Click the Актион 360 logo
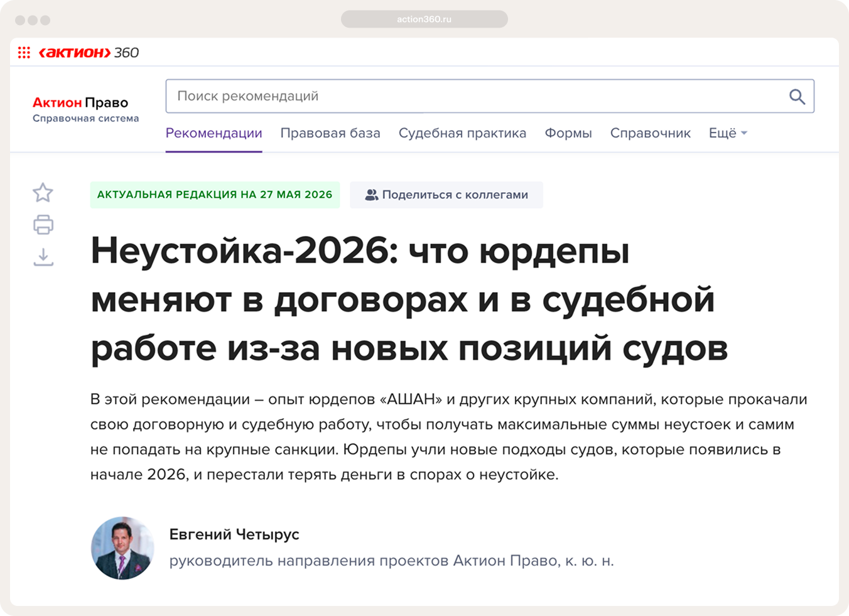The image size is (849, 616). [x=89, y=53]
